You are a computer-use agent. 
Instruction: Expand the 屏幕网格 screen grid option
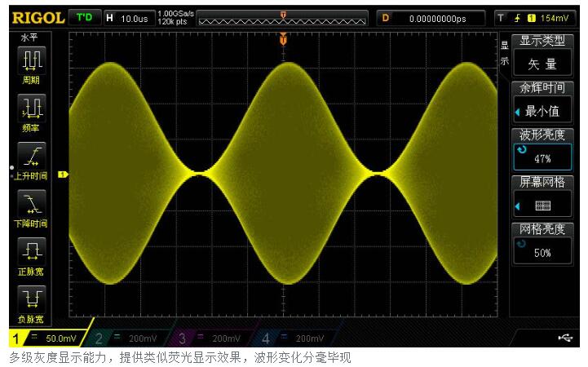point(542,198)
